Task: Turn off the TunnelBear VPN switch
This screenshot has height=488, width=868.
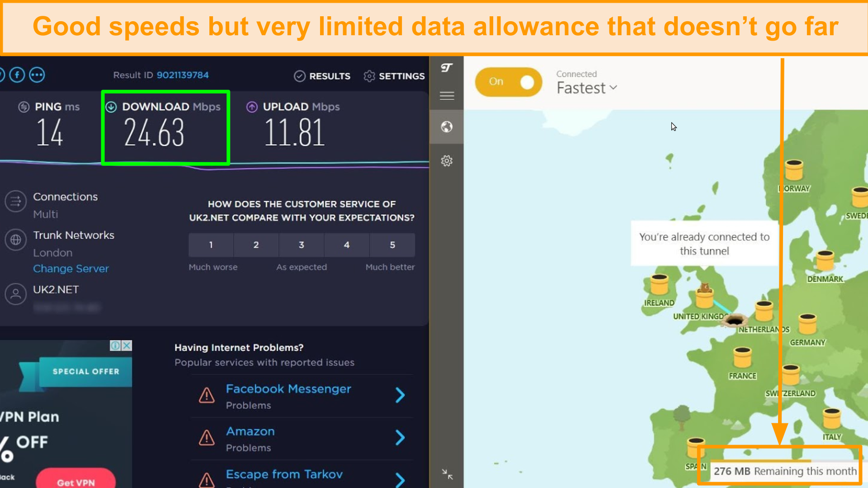Action: click(509, 82)
